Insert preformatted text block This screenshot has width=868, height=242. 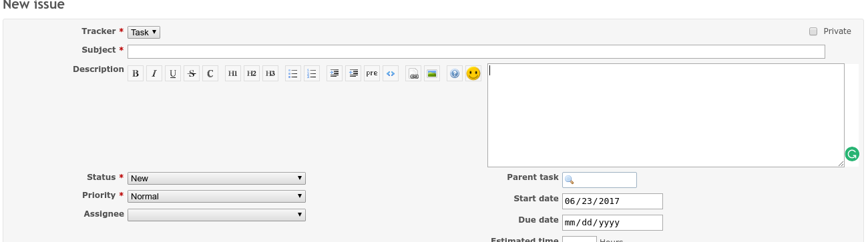pyautogui.click(x=372, y=74)
